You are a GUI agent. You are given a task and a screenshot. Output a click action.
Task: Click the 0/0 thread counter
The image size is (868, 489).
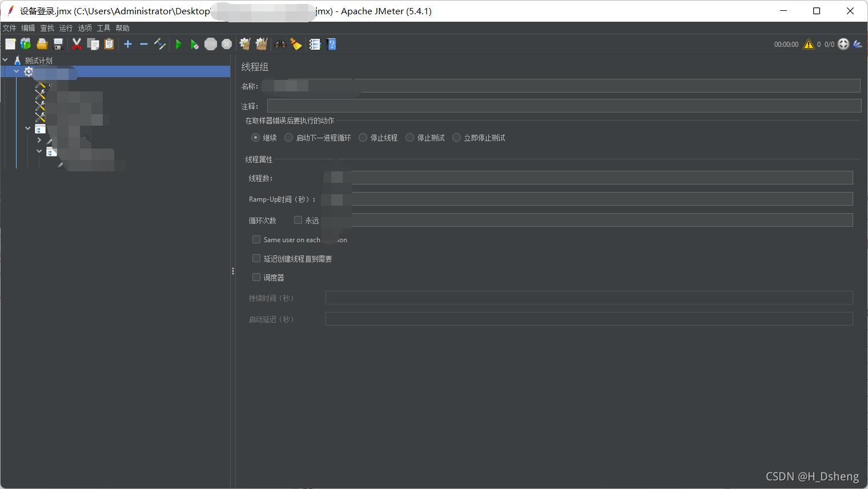click(829, 45)
